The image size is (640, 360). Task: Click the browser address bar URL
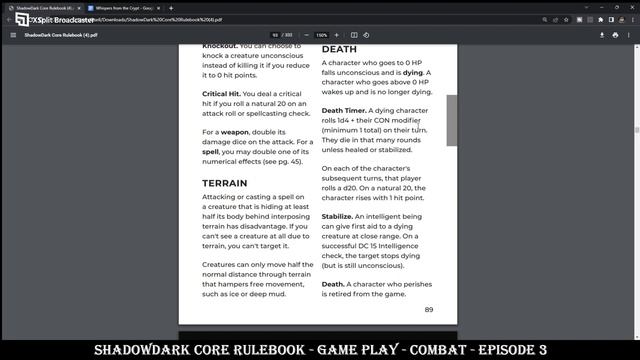(159, 20)
